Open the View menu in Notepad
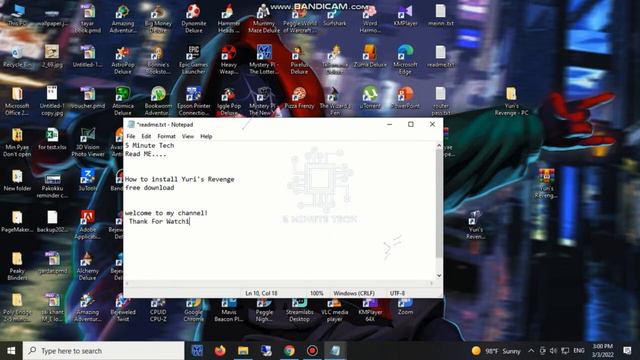 click(188, 136)
